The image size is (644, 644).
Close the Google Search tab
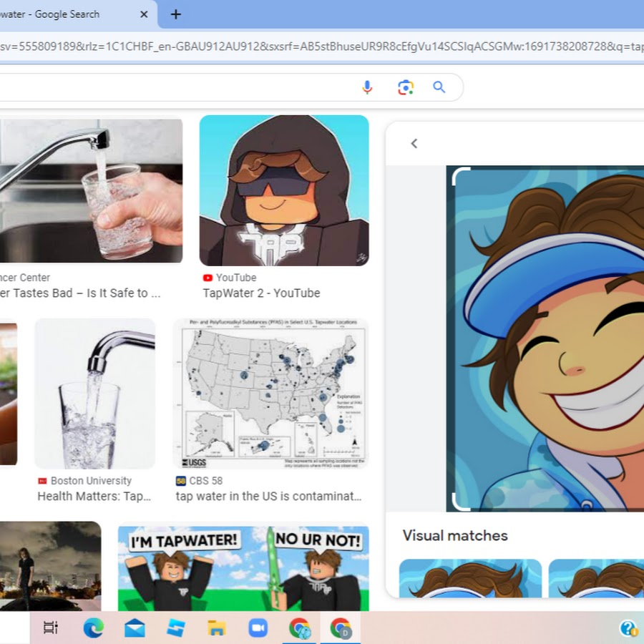(144, 14)
